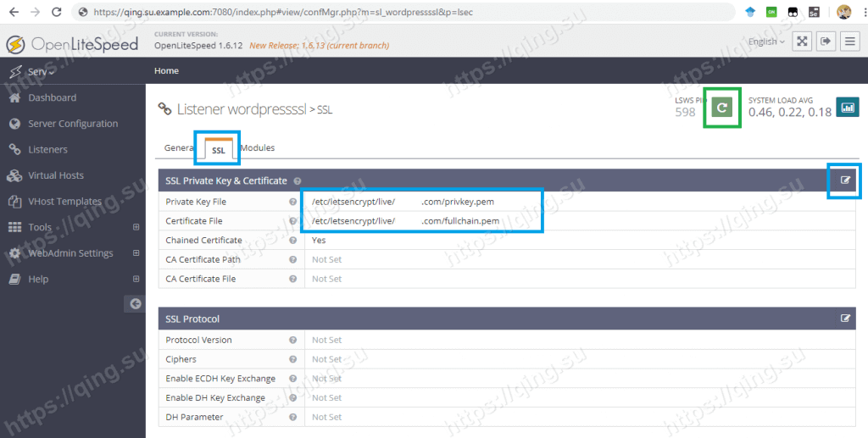Viewport: 868px width, 438px height.
Task: Open the real-time stats chart icon
Action: [x=848, y=108]
